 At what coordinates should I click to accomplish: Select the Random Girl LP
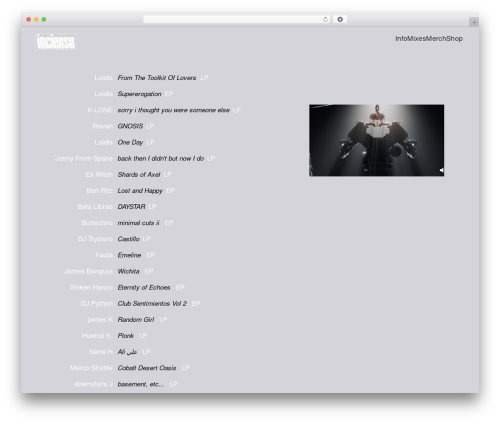[136, 320]
